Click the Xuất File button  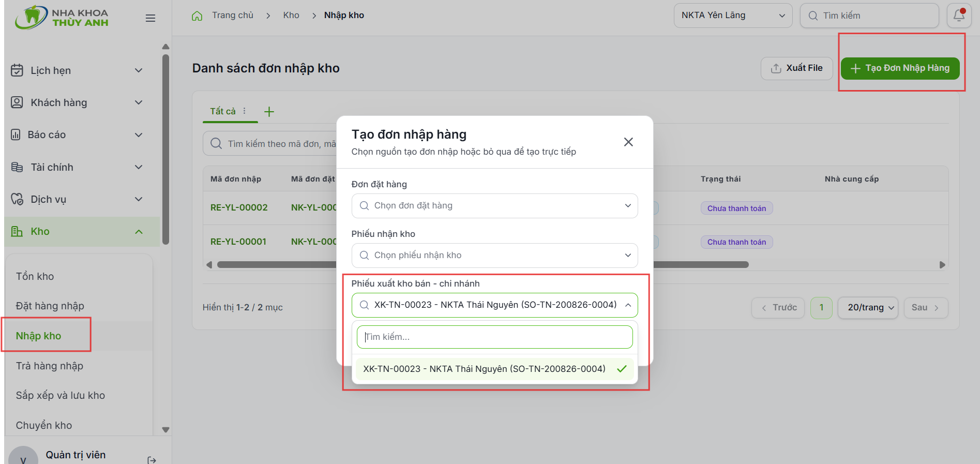click(796, 68)
